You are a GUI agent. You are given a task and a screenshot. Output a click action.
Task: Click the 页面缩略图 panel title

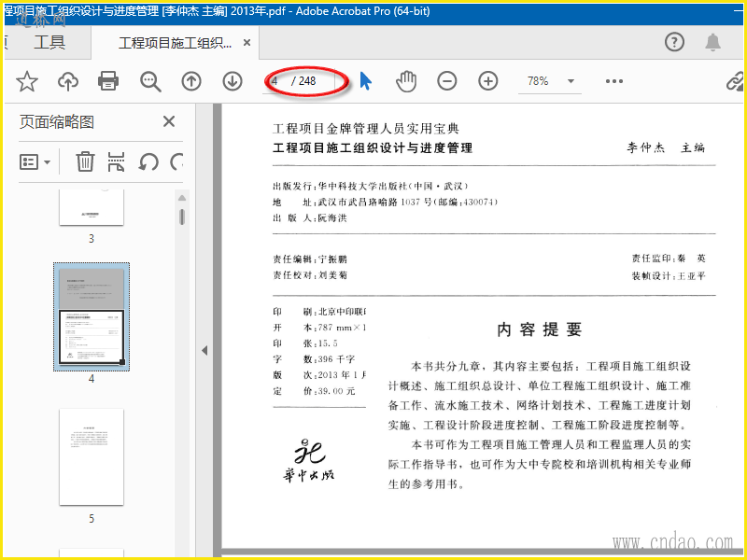point(57,122)
